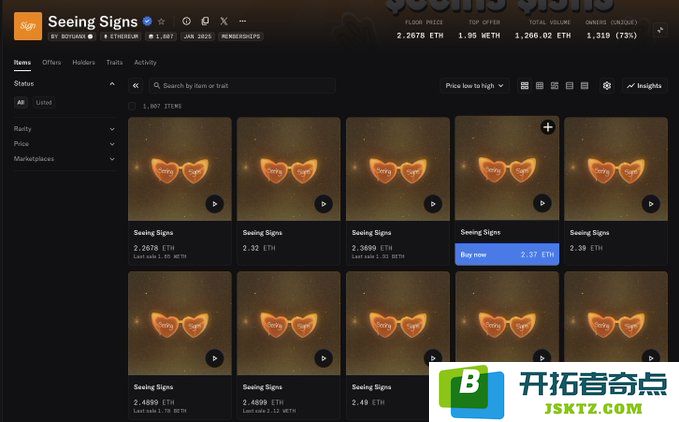The image size is (679, 422).
Task: Open the 2.2678 ETH item thumbnail
Action: 180,169
